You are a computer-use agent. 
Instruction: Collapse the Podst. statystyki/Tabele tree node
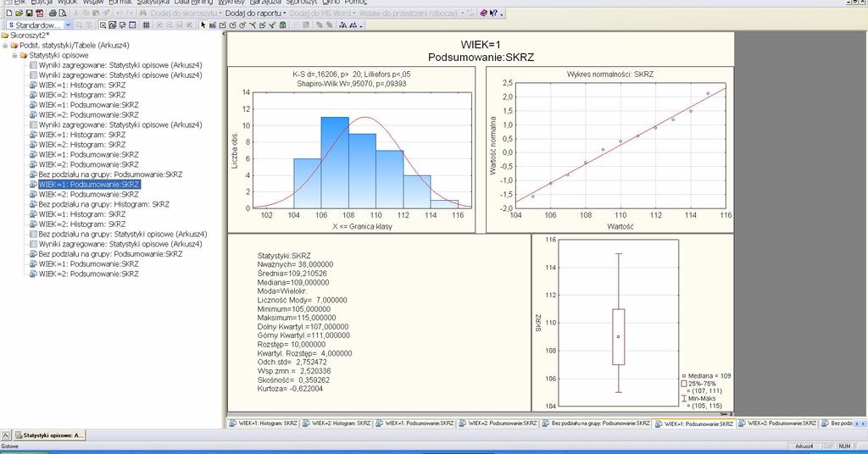6,46
